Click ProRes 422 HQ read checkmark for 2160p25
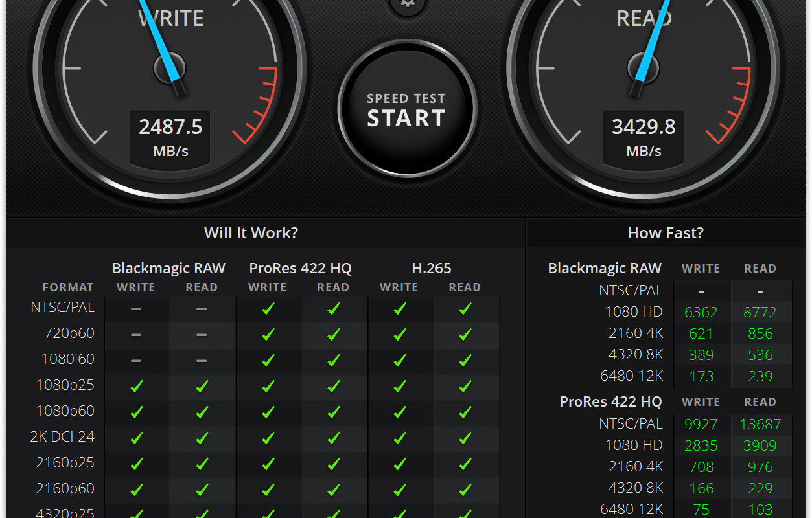 [334, 464]
